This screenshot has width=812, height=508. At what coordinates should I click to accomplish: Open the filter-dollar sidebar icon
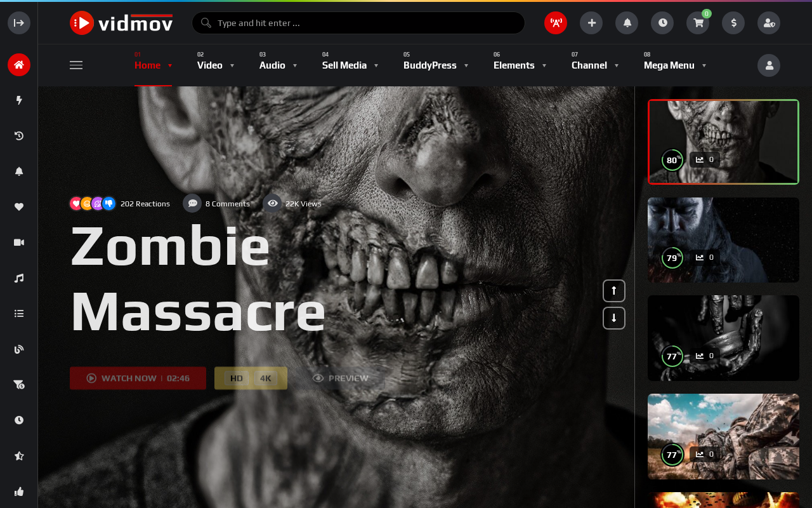coord(19,385)
